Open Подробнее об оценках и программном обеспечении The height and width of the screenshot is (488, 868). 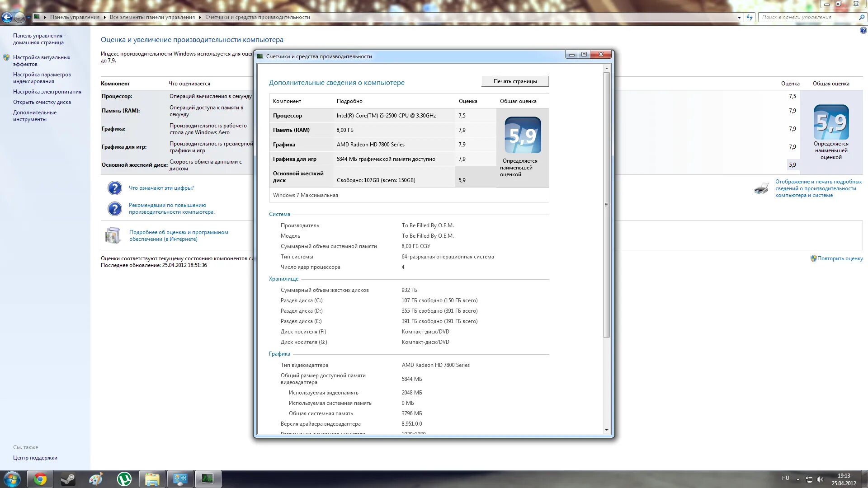[x=179, y=235]
